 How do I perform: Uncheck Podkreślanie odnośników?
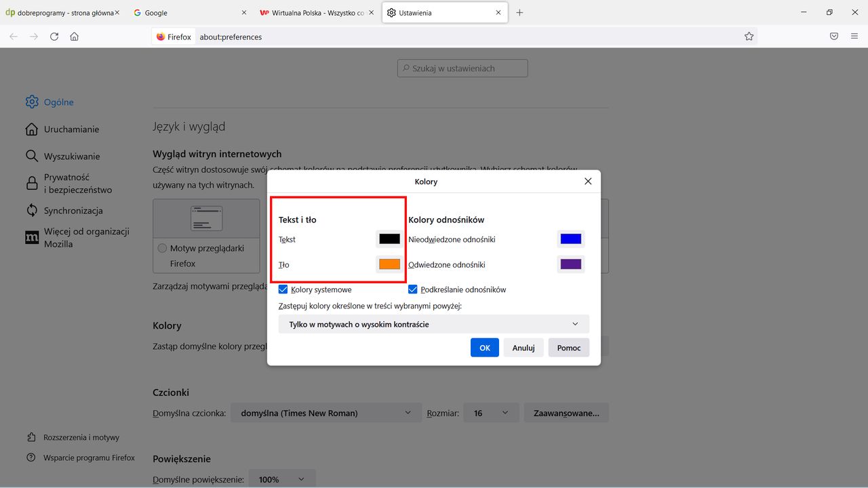[x=412, y=289]
